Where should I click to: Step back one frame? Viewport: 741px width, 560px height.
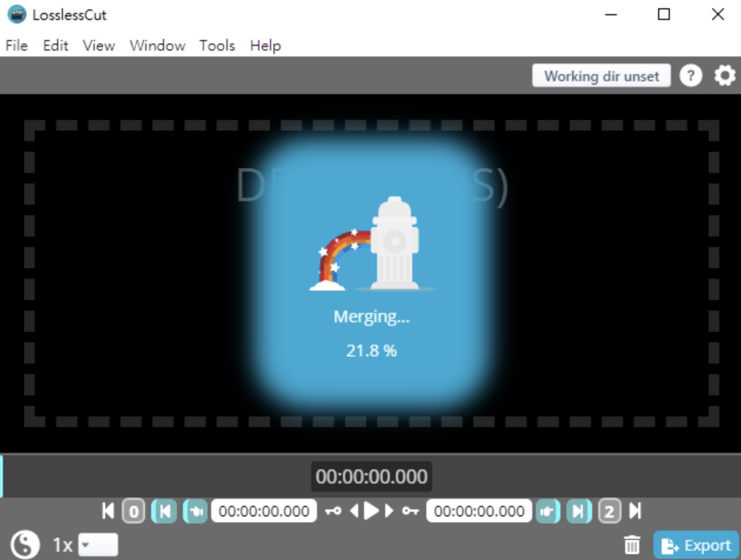[354, 511]
